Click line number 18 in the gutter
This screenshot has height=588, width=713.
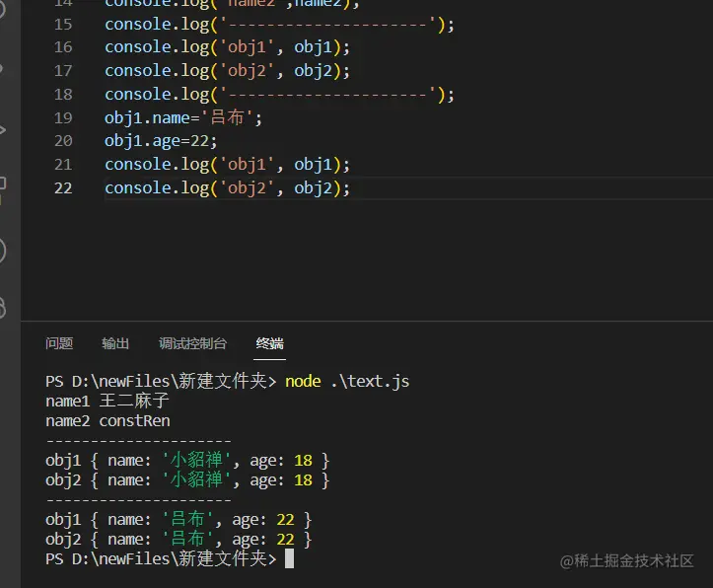(x=63, y=95)
